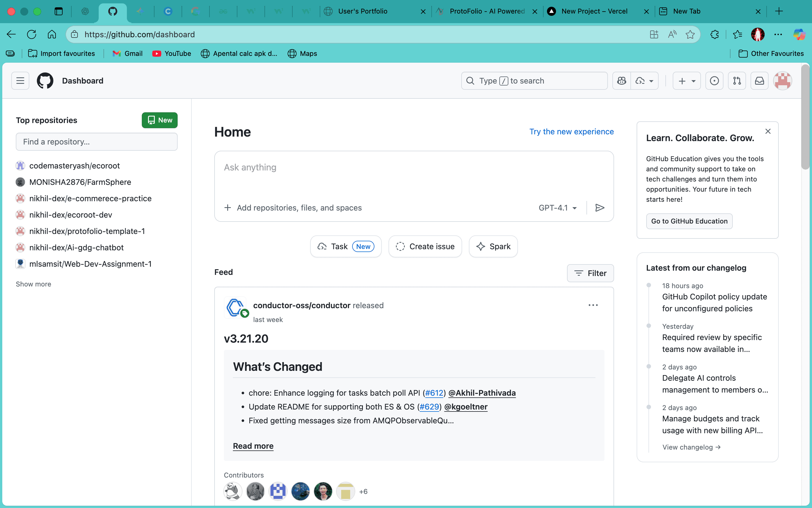The width and height of the screenshot is (812, 508).
Task: Open Copilot chat icon in header
Action: [x=621, y=81]
